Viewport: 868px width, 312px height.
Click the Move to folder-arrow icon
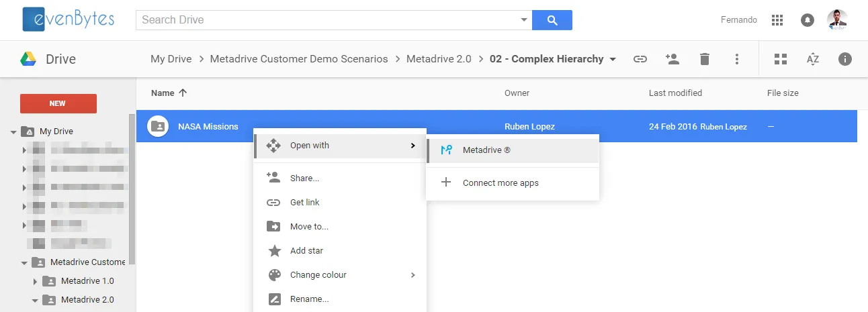[x=273, y=226]
